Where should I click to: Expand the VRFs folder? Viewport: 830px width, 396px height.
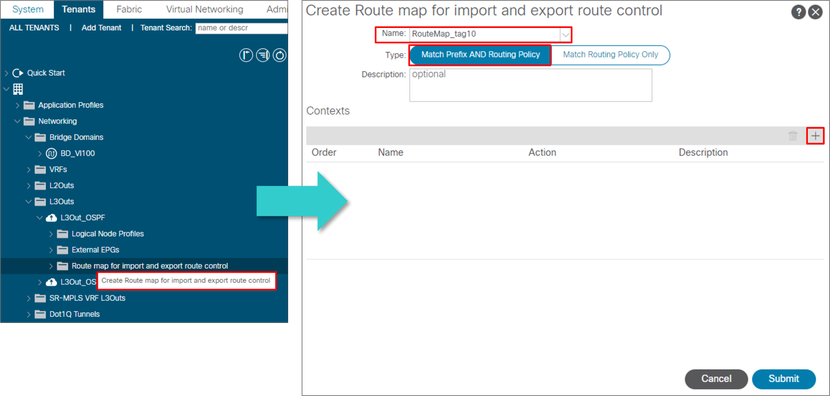point(29,169)
